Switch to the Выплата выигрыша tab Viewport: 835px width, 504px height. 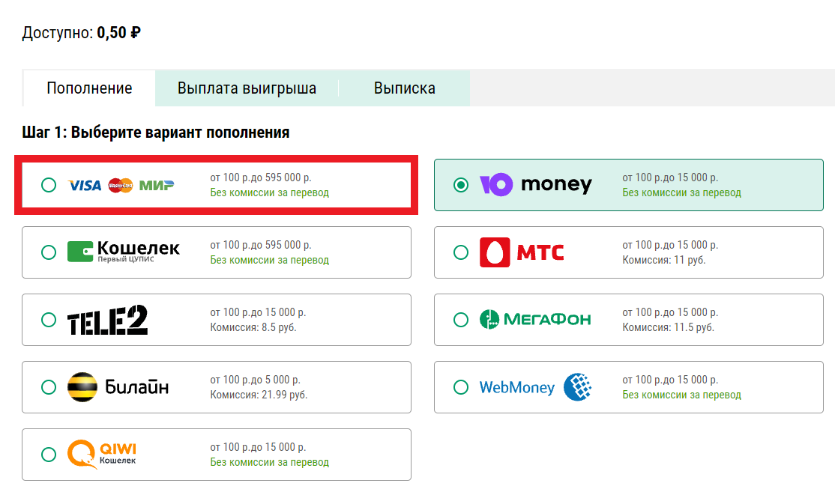[247, 88]
